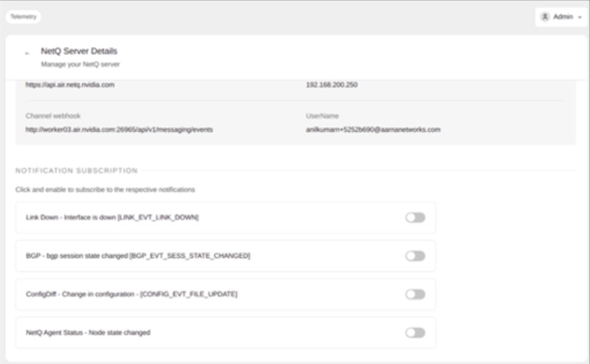Image resolution: width=590 pixels, height=364 pixels.
Task: Click the UserName field label
Action: [322, 116]
